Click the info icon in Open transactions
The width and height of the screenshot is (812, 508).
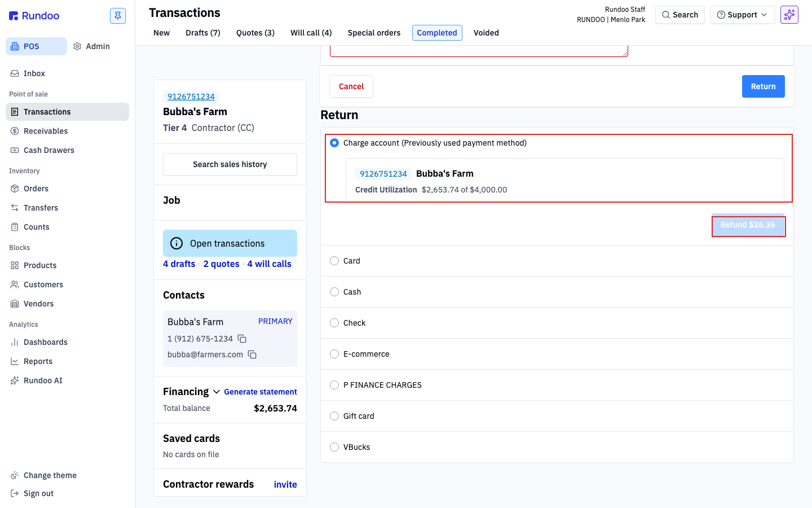coord(176,243)
